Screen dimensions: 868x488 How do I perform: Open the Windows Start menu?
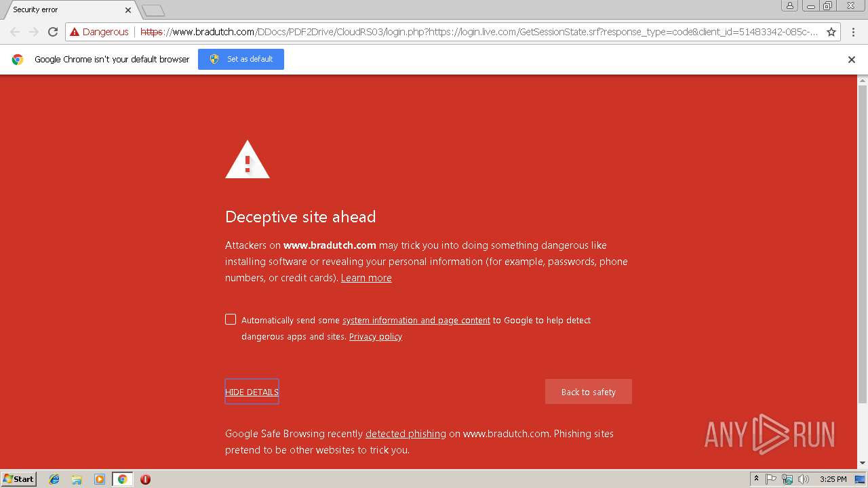pyautogui.click(x=19, y=479)
